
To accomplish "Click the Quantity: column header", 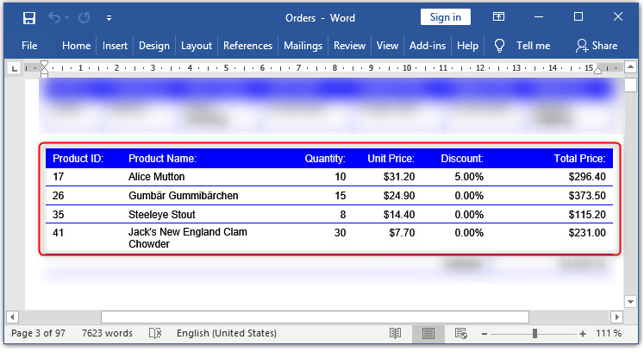I will (x=325, y=159).
